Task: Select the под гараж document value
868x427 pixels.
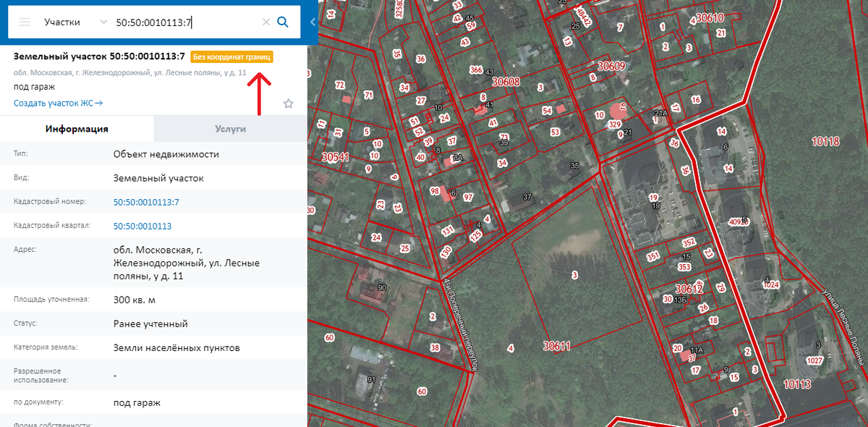Action: pos(137,402)
